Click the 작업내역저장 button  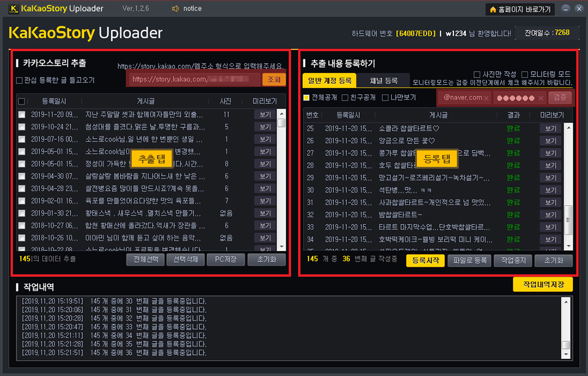pyautogui.click(x=542, y=284)
